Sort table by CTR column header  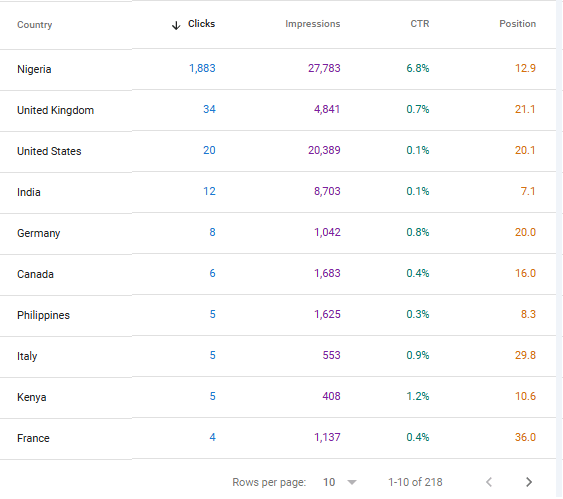click(420, 24)
